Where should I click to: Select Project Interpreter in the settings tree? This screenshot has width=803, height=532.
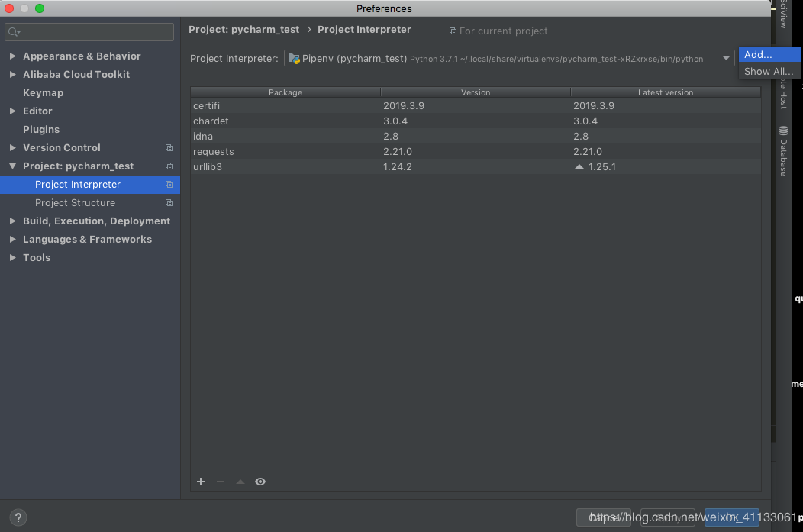click(x=89, y=185)
